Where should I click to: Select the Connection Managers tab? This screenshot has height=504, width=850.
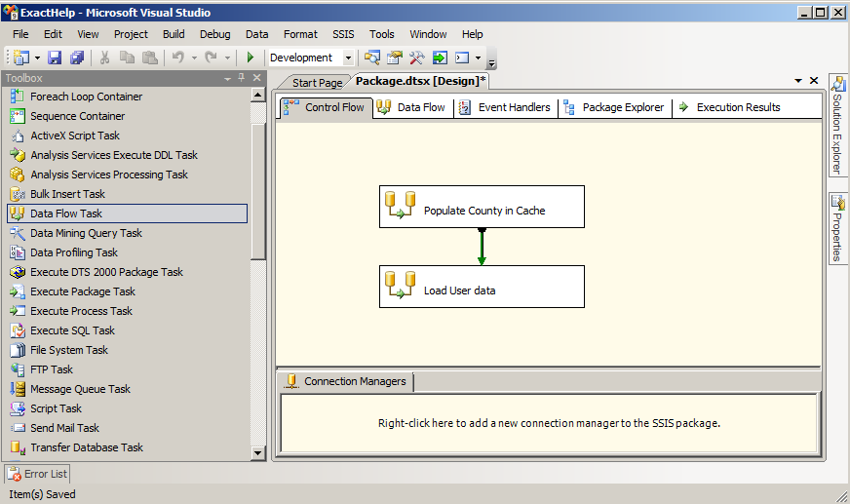pyautogui.click(x=346, y=381)
